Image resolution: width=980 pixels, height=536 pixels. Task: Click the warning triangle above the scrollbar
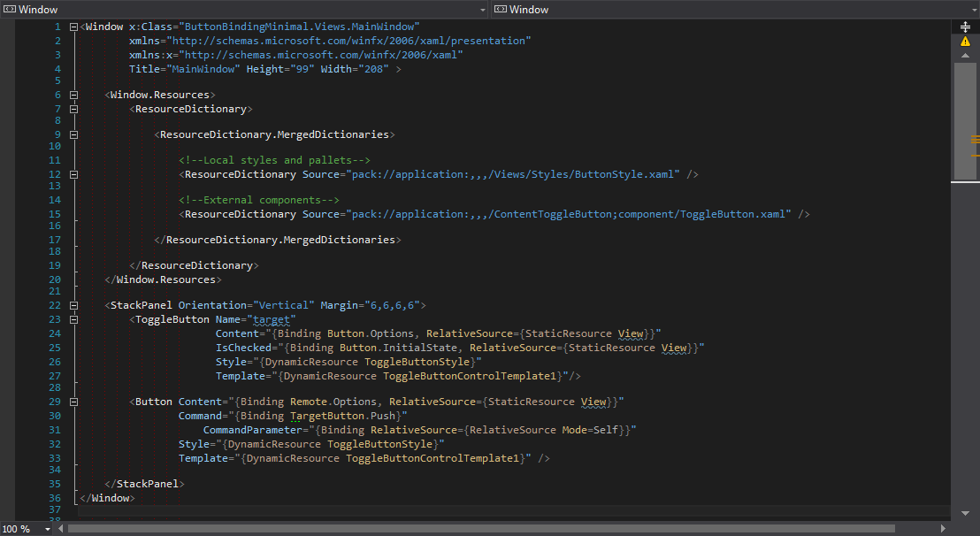tap(965, 41)
